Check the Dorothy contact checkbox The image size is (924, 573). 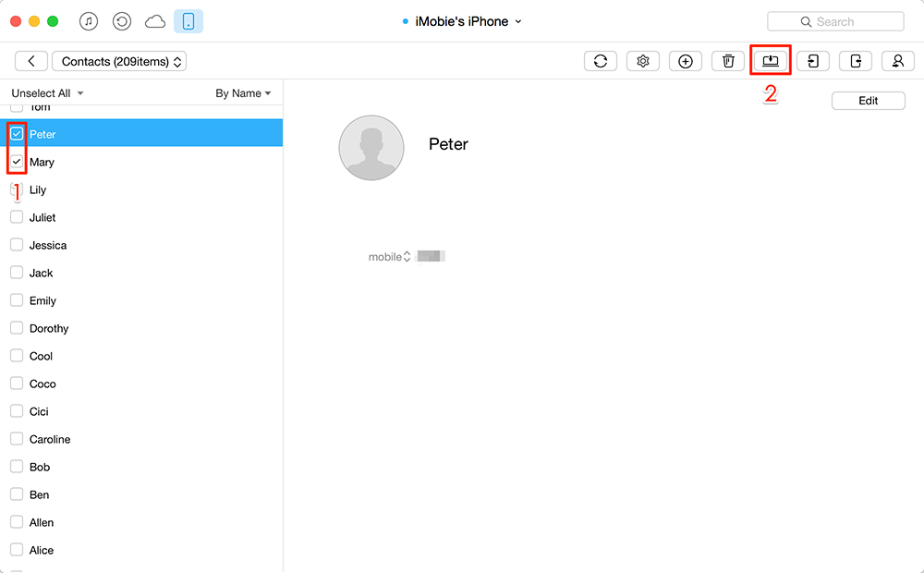click(17, 328)
